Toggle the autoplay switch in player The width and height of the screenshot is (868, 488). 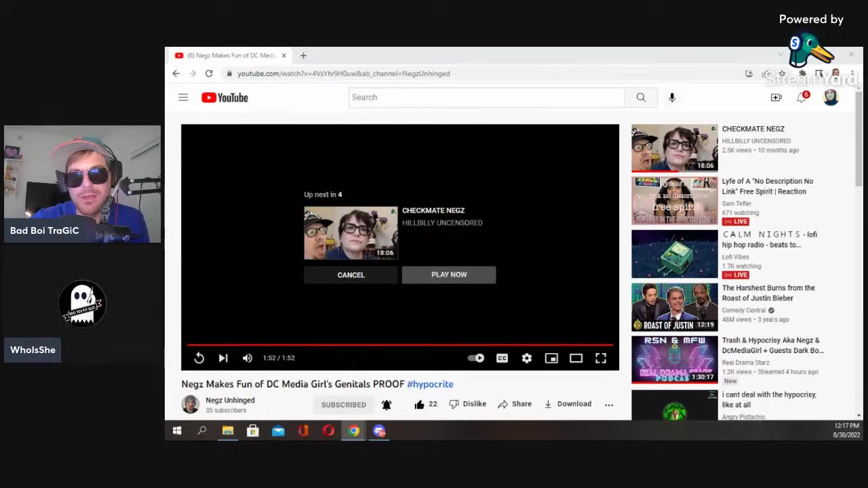coord(476,358)
